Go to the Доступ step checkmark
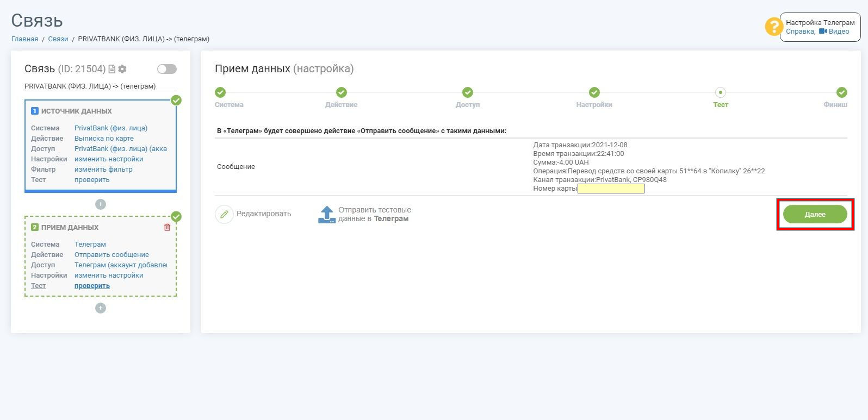The image size is (868, 420). pyautogui.click(x=468, y=92)
